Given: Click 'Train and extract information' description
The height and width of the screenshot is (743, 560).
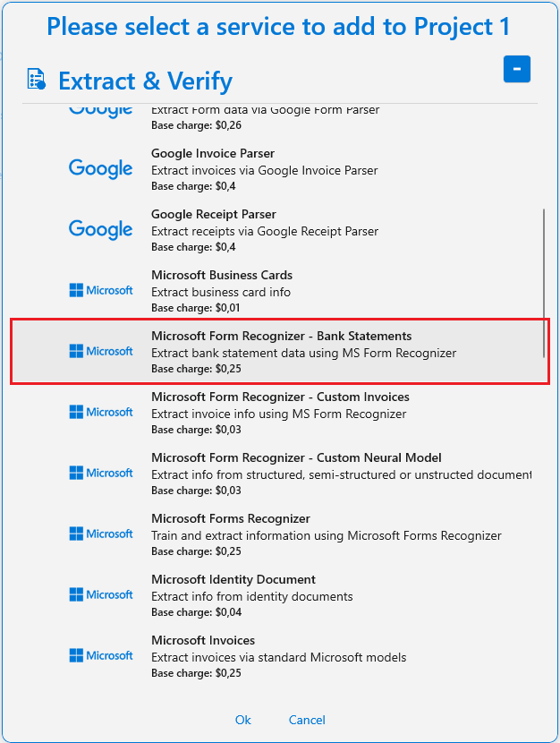Looking at the screenshot, I should (327, 535).
